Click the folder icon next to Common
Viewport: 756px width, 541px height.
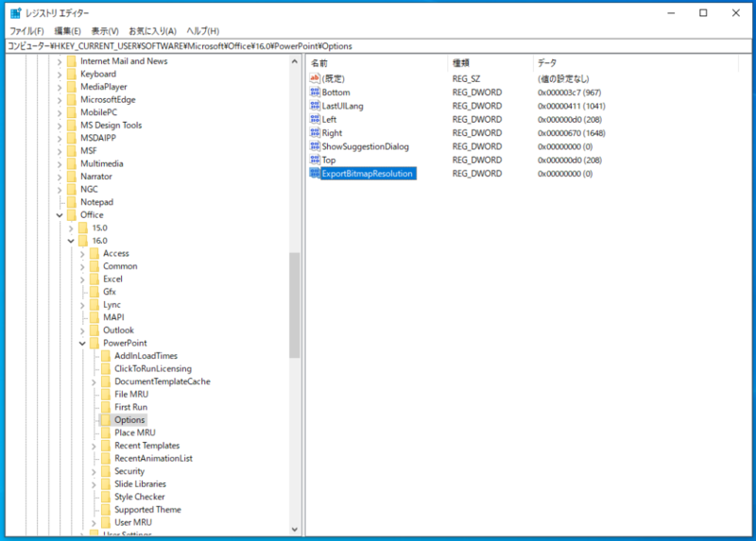click(x=94, y=266)
